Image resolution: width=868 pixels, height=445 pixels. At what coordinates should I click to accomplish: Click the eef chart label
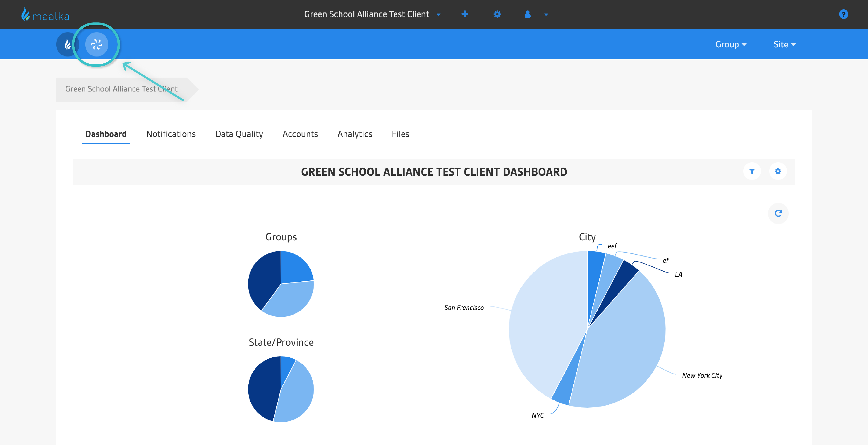(x=612, y=246)
